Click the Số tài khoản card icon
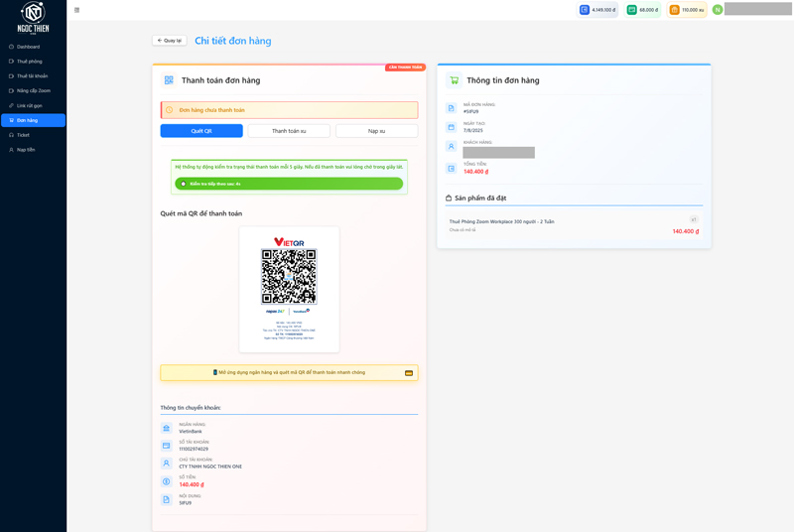This screenshot has width=794, height=532. [x=166, y=446]
